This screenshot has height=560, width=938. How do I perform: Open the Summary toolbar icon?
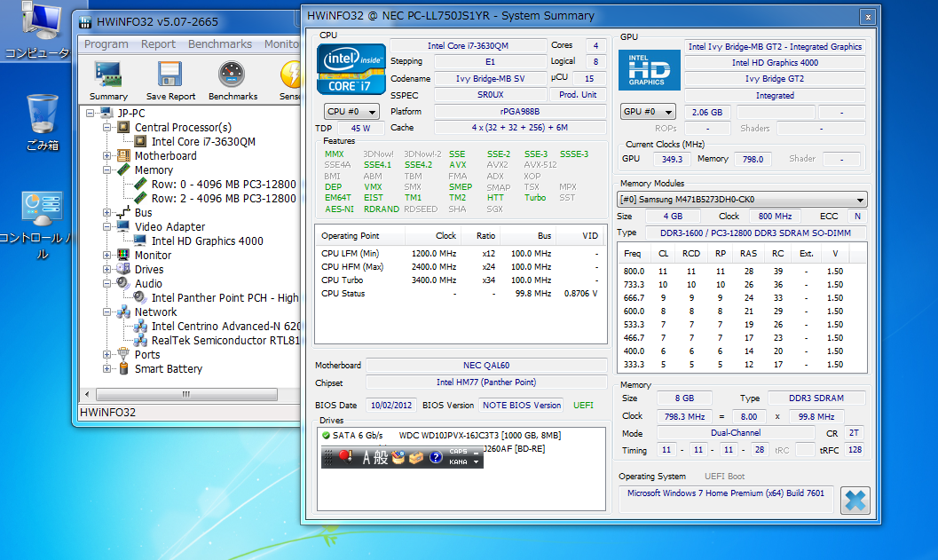pos(108,75)
